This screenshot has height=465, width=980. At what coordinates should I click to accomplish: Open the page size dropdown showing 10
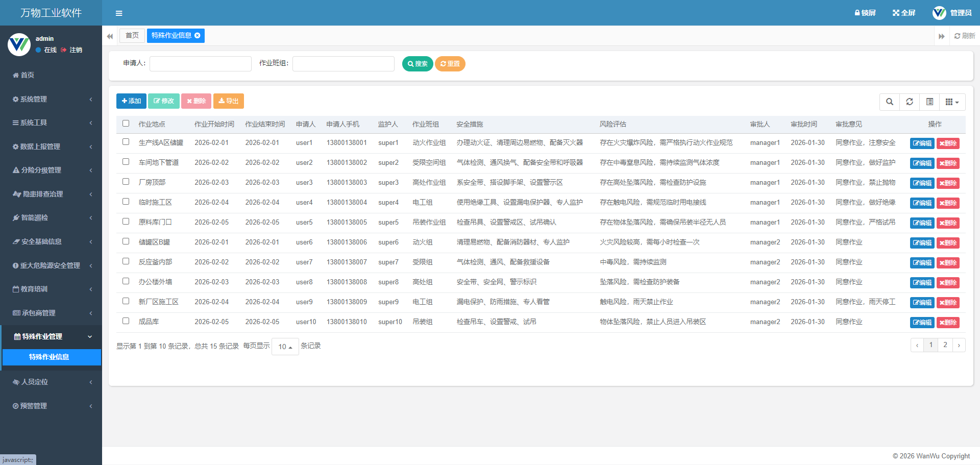coord(285,347)
